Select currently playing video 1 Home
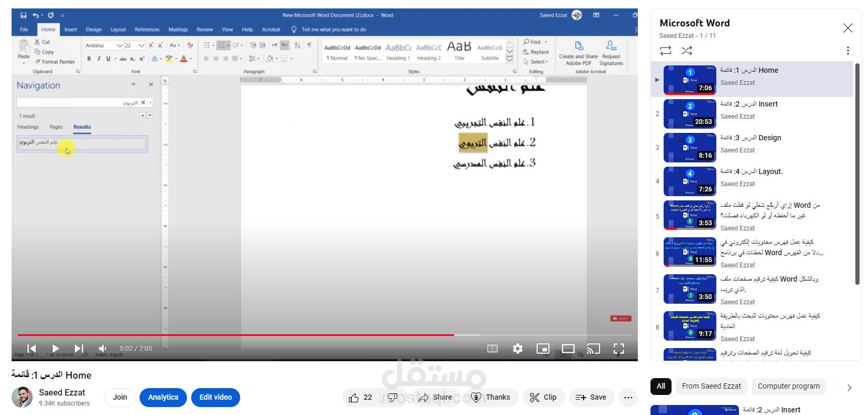Viewport: 868px width, 415px height. 752,79
